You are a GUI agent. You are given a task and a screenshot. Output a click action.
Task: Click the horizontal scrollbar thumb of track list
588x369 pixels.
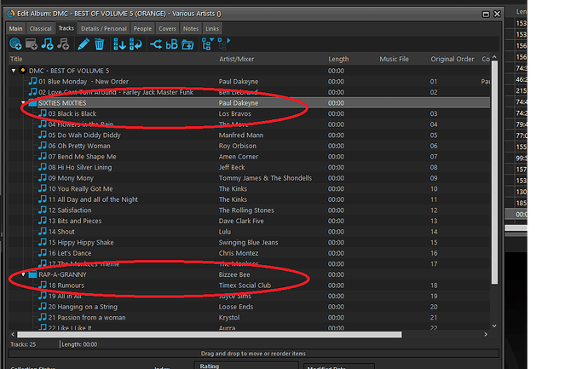click(x=210, y=334)
